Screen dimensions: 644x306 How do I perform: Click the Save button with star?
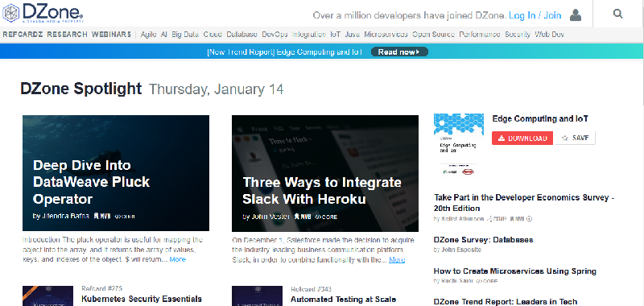(x=575, y=138)
